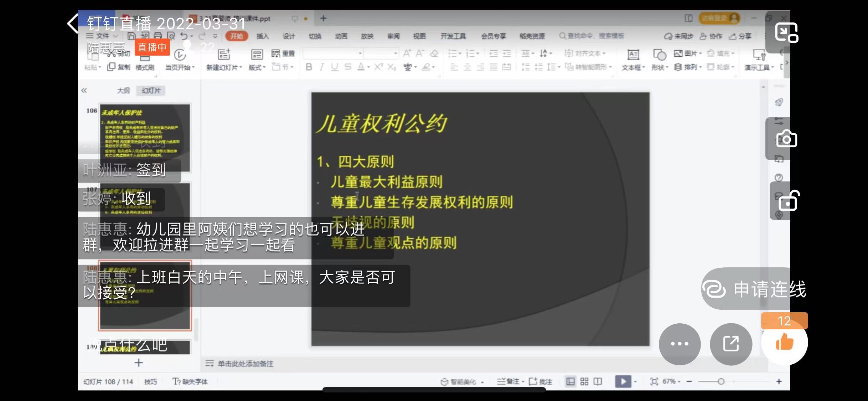Go back with the arrow icon
This screenshot has height=401, width=868.
pos(73,24)
